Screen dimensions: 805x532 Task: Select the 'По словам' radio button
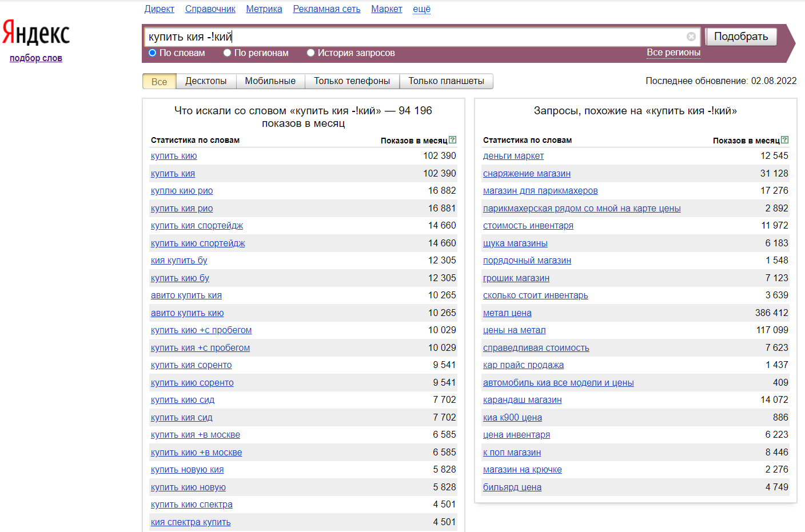pyautogui.click(x=153, y=53)
